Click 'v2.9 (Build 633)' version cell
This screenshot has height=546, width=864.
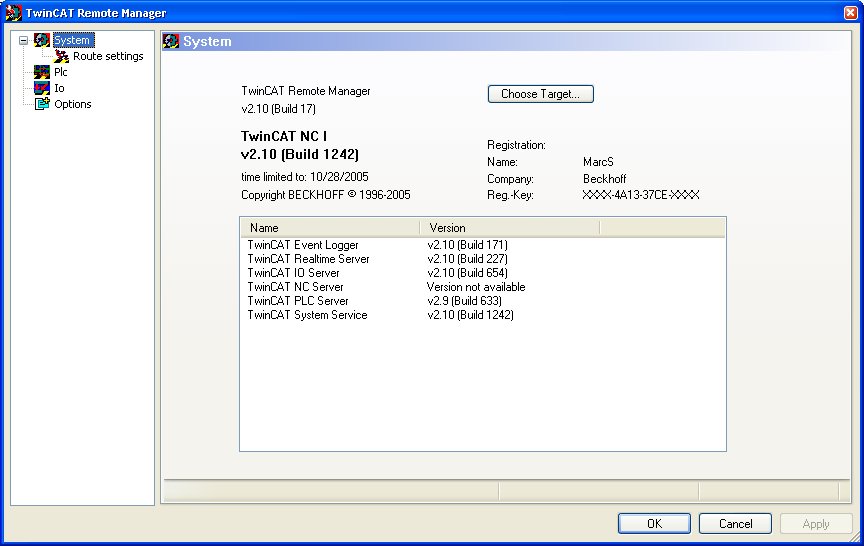pyautogui.click(x=465, y=301)
